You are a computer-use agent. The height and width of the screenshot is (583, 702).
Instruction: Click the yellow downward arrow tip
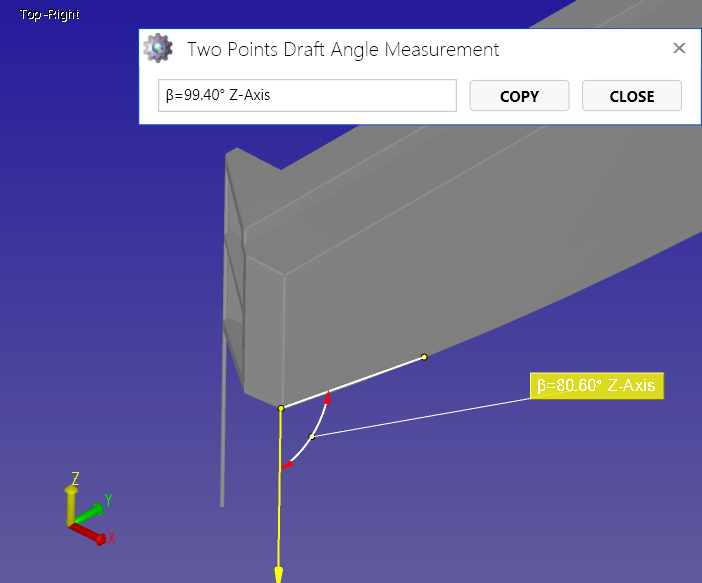pos(279,574)
